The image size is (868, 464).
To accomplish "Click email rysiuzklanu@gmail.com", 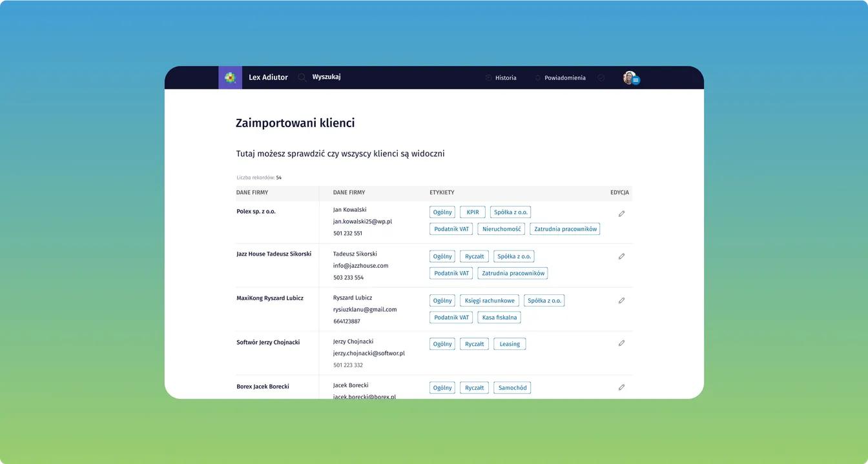I will (365, 310).
